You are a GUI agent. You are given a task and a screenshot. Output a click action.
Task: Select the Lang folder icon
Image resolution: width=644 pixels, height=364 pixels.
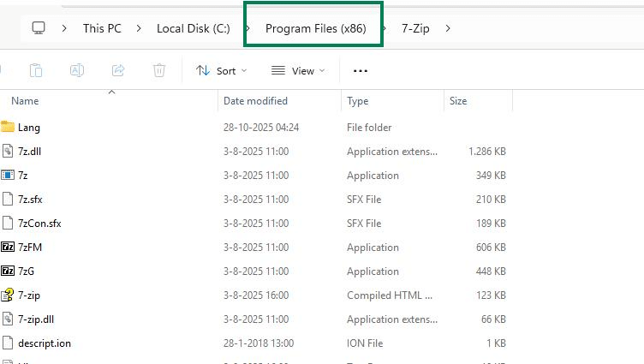pyautogui.click(x=9, y=128)
